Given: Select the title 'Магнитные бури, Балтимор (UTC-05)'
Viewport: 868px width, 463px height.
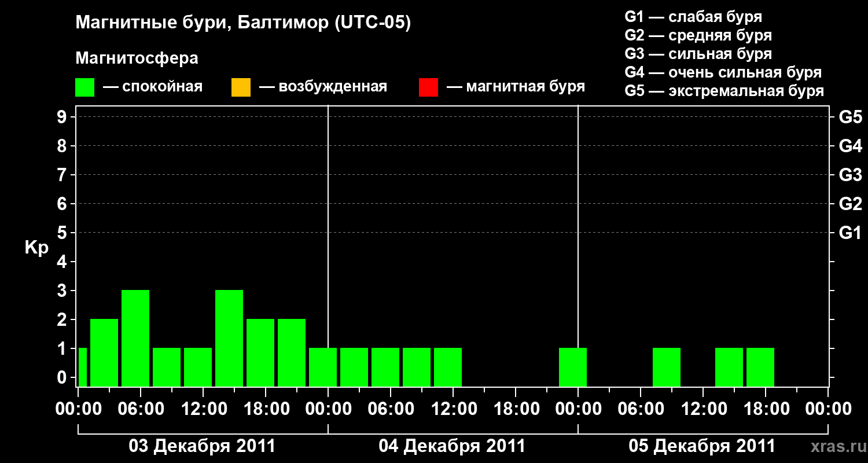Looking at the screenshot, I should pos(243,24).
